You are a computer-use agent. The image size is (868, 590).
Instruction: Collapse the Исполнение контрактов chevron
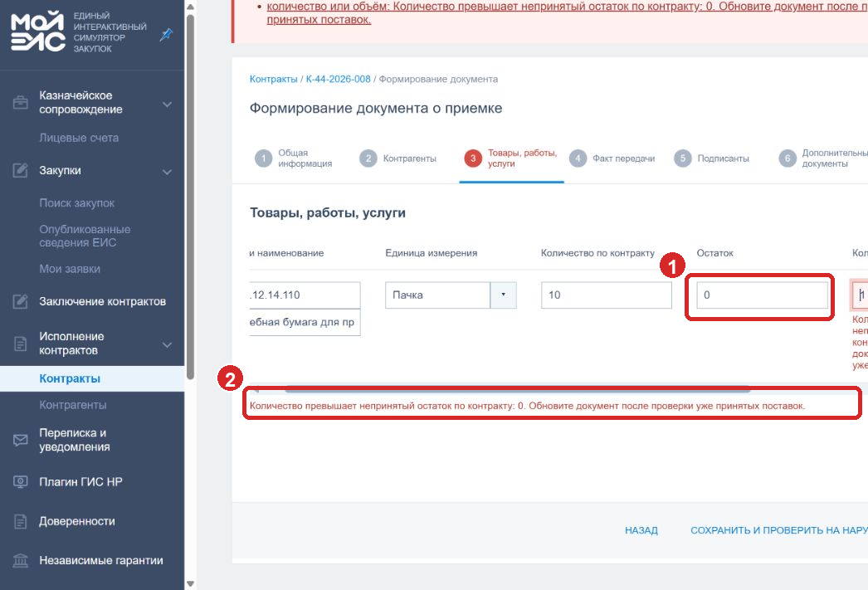coord(167,345)
